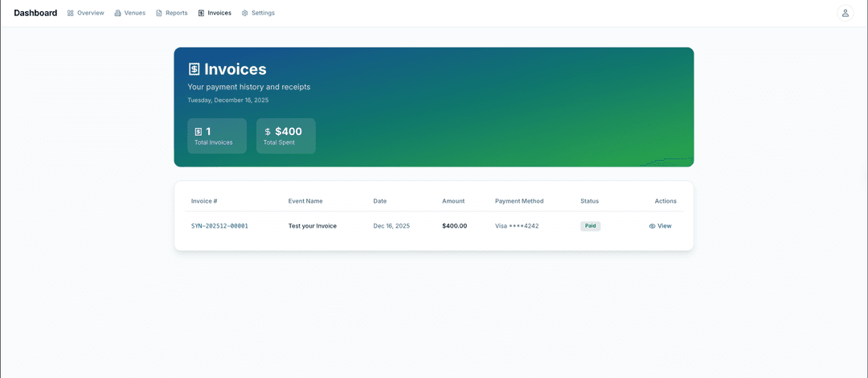
Task: Open the Reports nav tab
Action: [172, 13]
